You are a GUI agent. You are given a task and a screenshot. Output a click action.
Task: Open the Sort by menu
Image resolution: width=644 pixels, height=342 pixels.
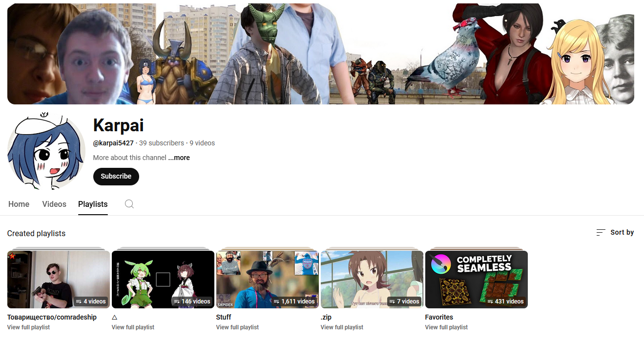615,232
